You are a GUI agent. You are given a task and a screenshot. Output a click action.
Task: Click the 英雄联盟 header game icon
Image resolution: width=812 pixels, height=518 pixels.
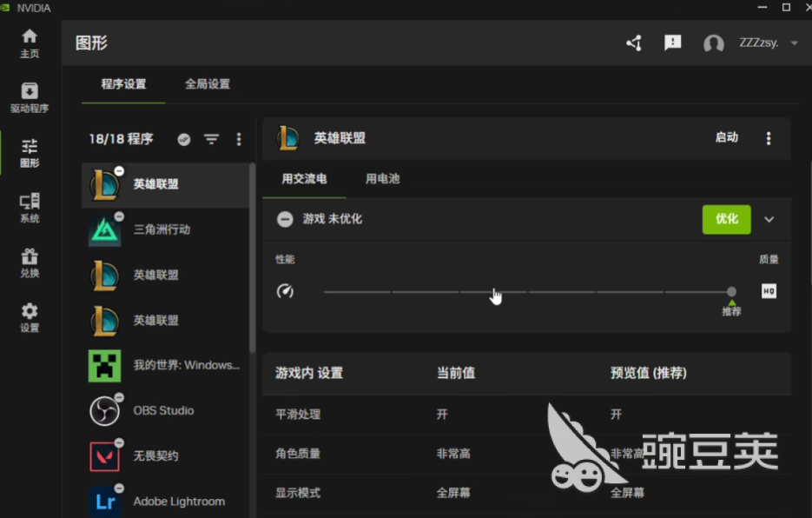[288, 138]
